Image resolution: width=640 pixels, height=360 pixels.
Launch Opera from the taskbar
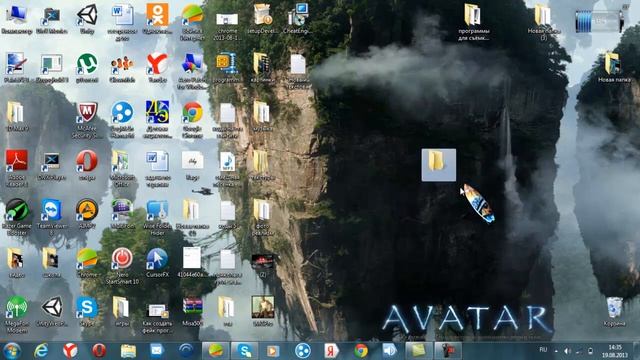point(99,351)
